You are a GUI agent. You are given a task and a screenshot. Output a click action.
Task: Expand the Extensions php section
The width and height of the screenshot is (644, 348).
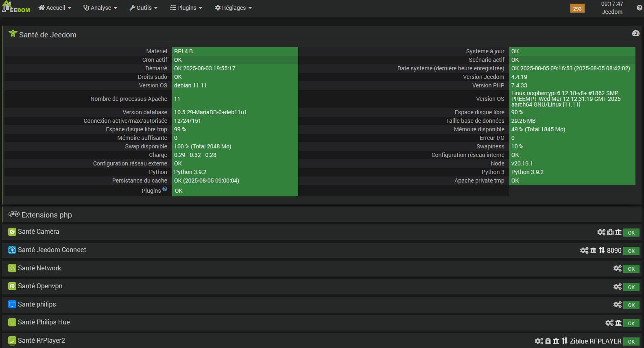coord(321,215)
